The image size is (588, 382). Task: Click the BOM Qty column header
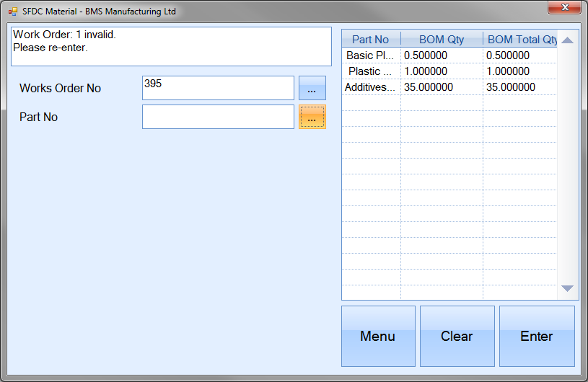(x=442, y=40)
